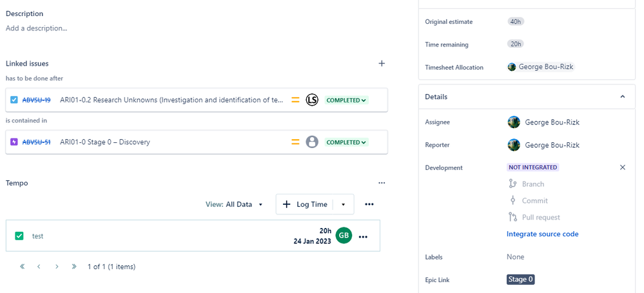The width and height of the screenshot is (644, 293).
Task: Click the epic type icon of ABVSU-51
Action: 14,142
